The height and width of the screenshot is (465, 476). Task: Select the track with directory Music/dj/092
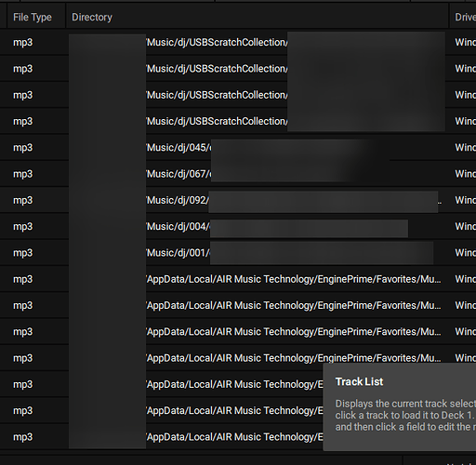click(x=238, y=200)
